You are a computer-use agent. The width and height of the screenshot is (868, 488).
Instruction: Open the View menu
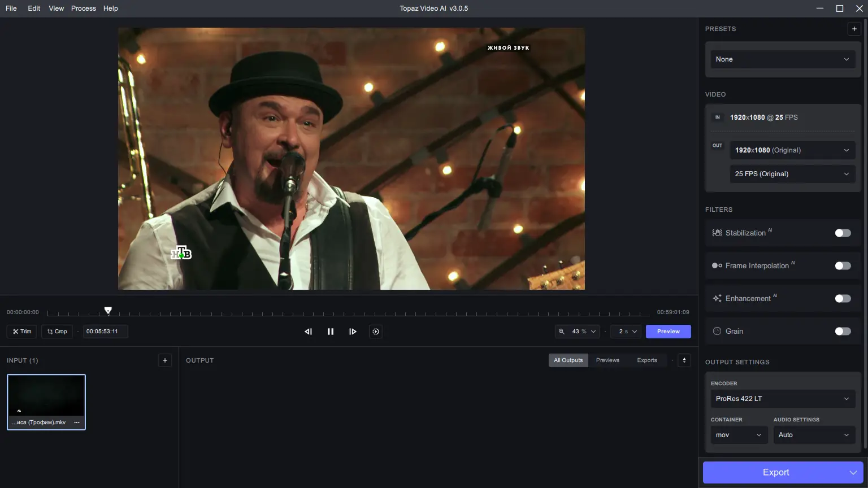57,8
